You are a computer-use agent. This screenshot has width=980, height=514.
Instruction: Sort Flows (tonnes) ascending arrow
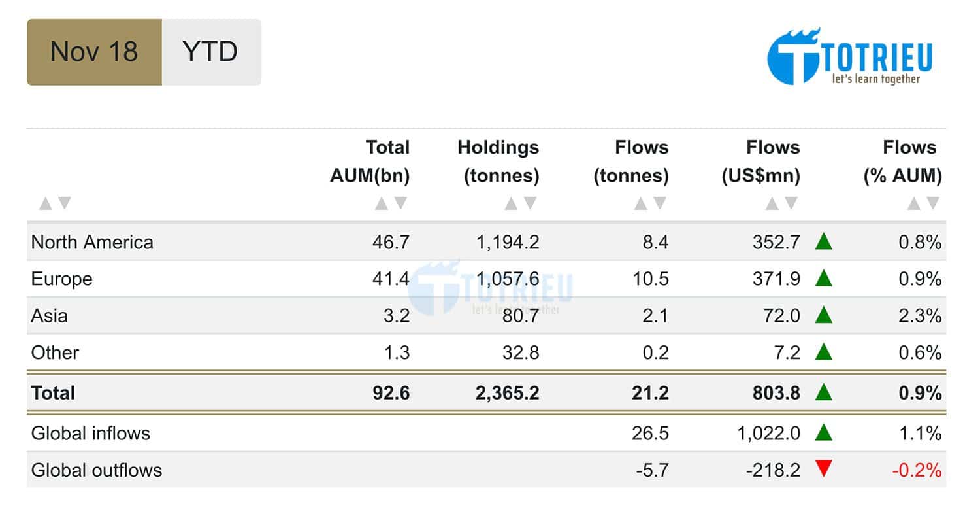[x=640, y=204]
